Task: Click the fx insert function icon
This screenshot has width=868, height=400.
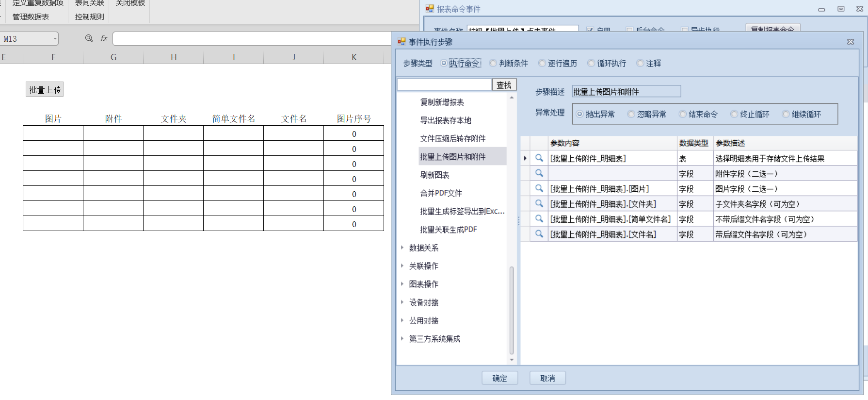Action: pyautogui.click(x=104, y=38)
